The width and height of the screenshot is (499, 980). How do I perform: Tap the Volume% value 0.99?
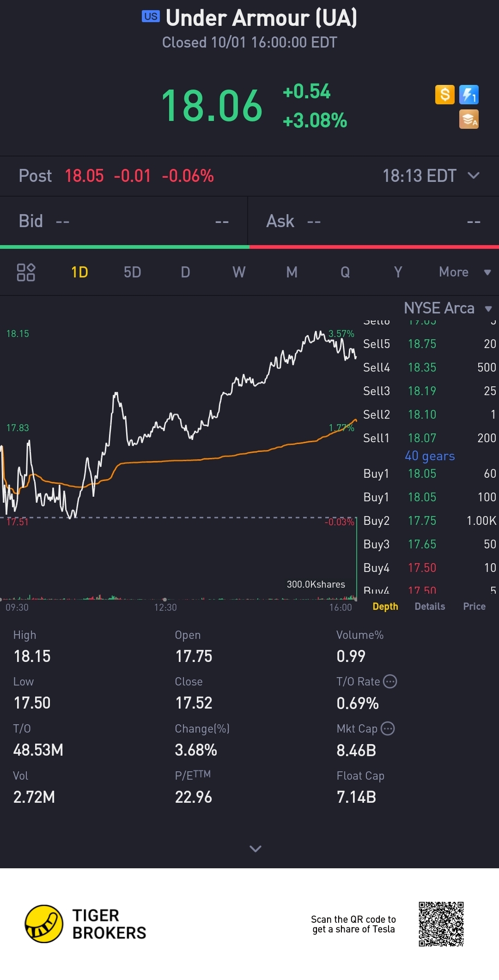(351, 656)
